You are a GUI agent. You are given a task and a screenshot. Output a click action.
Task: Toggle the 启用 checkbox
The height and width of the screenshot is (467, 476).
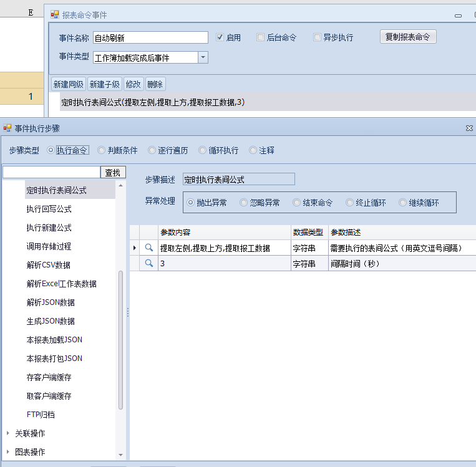pyautogui.click(x=220, y=37)
